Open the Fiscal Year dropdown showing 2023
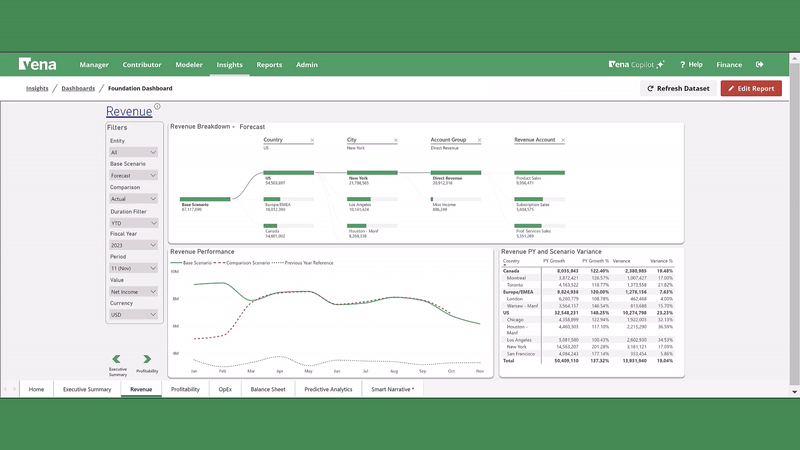 [133, 245]
